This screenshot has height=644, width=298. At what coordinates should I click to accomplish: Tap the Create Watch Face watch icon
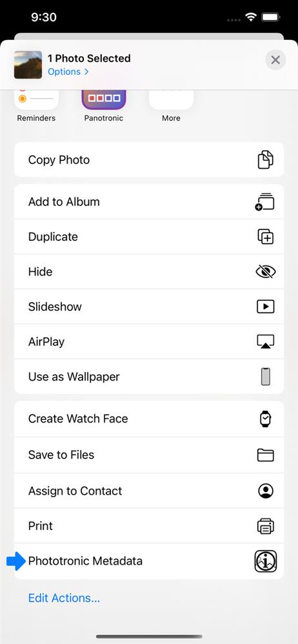(266, 419)
